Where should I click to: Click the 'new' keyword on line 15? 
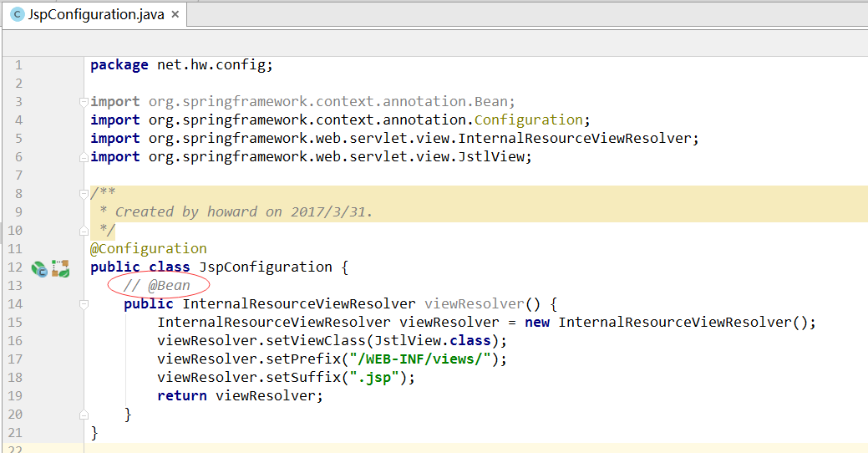[x=537, y=323]
